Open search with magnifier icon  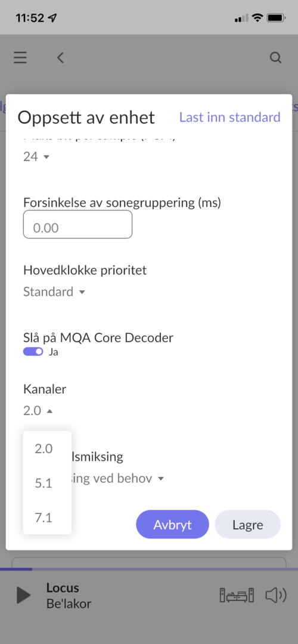[x=276, y=58]
